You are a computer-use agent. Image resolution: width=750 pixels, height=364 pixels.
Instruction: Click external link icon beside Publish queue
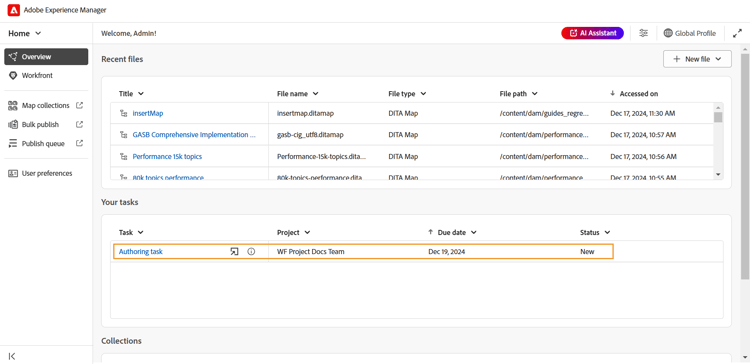click(80, 143)
